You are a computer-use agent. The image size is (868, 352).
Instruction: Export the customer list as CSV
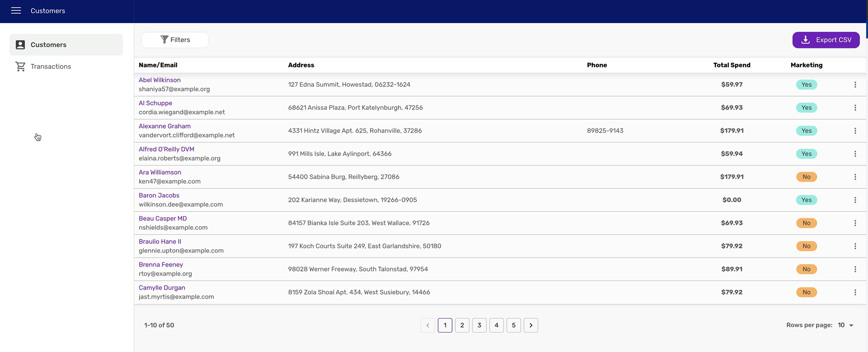826,40
